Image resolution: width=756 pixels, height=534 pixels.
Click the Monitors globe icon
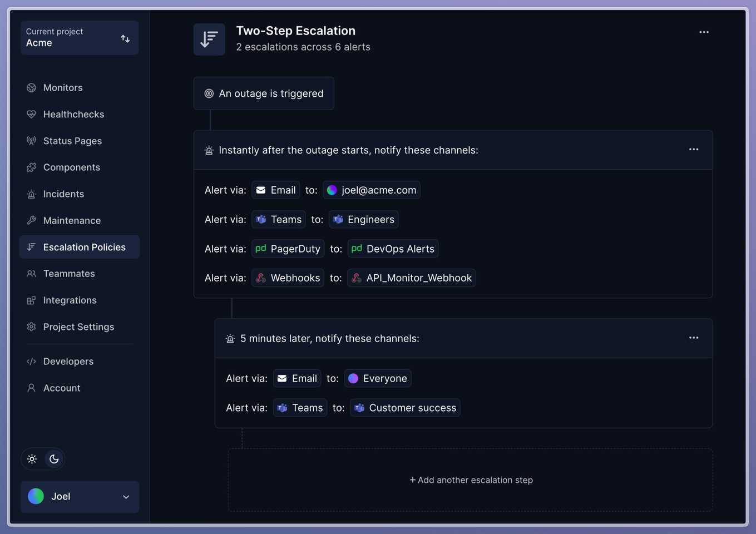click(31, 88)
